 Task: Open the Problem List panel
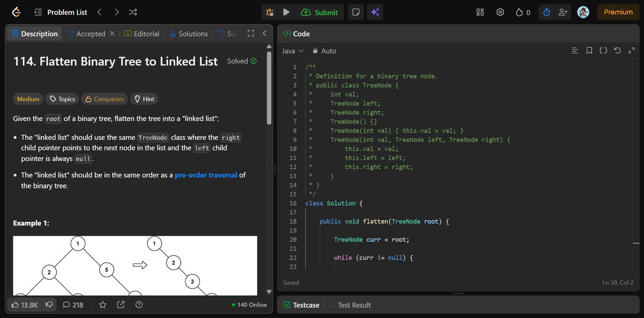(61, 12)
